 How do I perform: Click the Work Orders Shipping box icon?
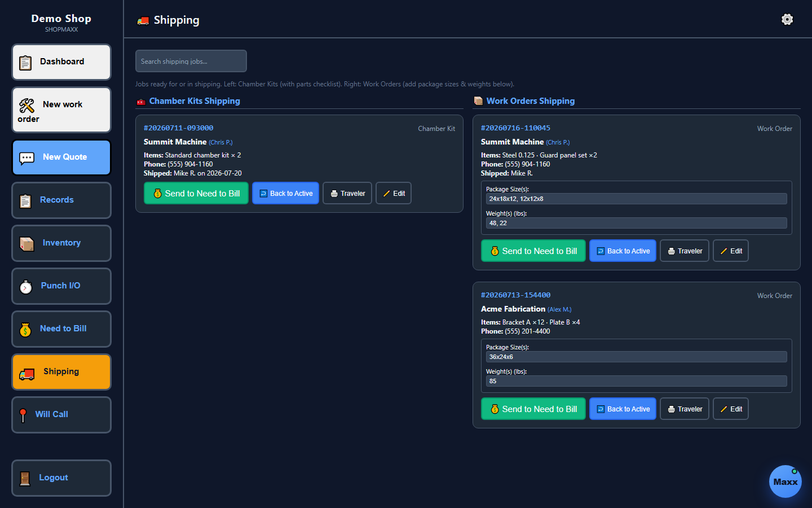tap(478, 101)
